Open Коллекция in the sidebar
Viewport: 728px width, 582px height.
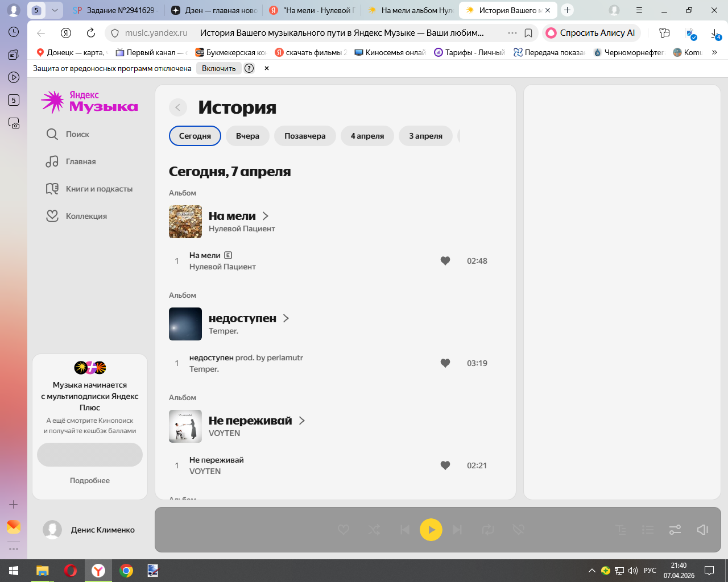pyautogui.click(x=76, y=216)
